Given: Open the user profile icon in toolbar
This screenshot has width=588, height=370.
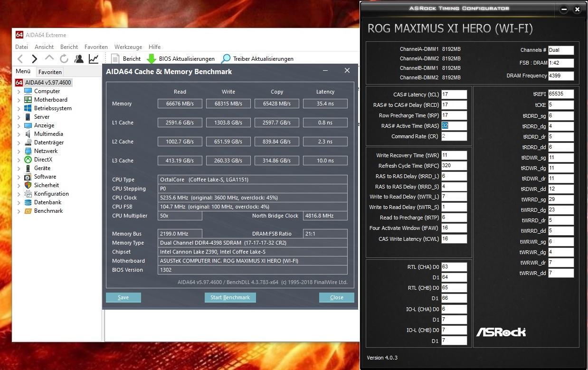Looking at the screenshot, I should tap(79, 59).
